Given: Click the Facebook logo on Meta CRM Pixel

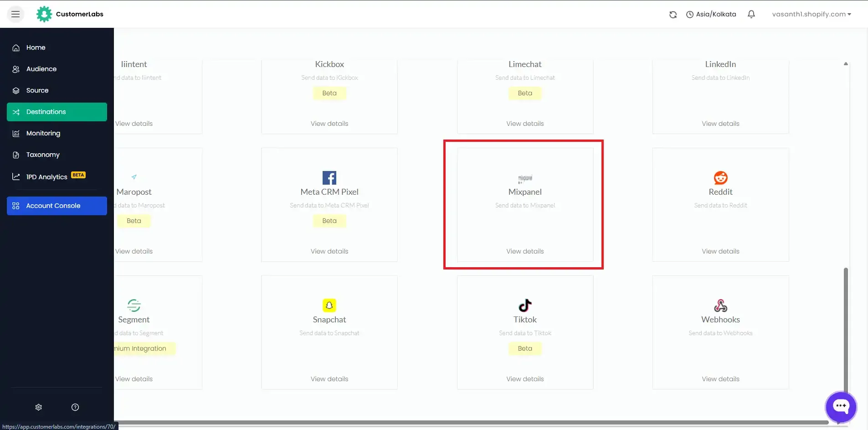Looking at the screenshot, I should [329, 178].
